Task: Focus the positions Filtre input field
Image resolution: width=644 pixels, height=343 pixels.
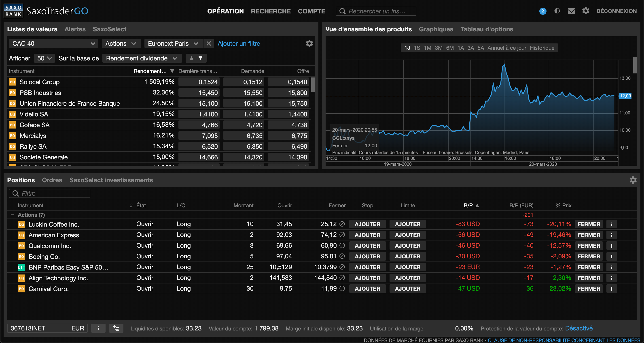Action: (x=49, y=193)
